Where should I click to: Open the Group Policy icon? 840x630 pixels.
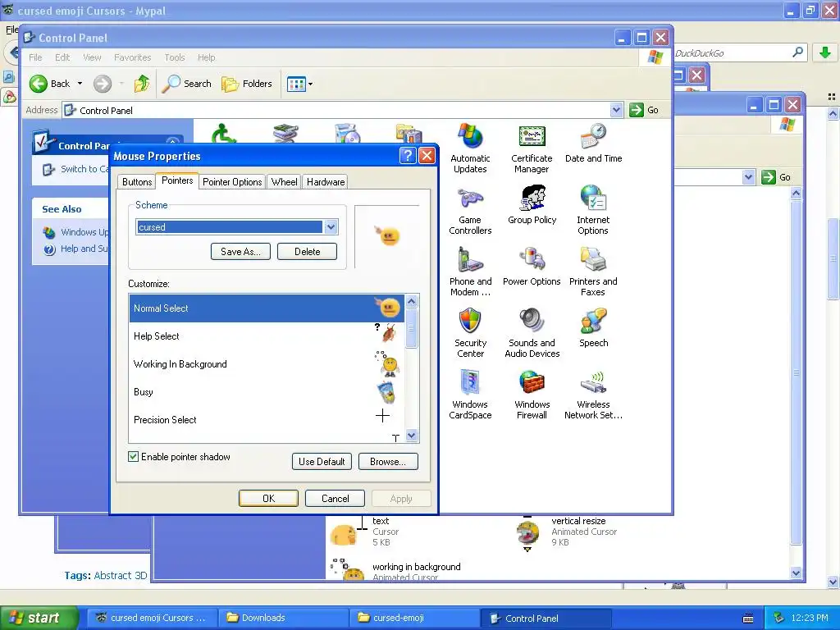coord(532,205)
